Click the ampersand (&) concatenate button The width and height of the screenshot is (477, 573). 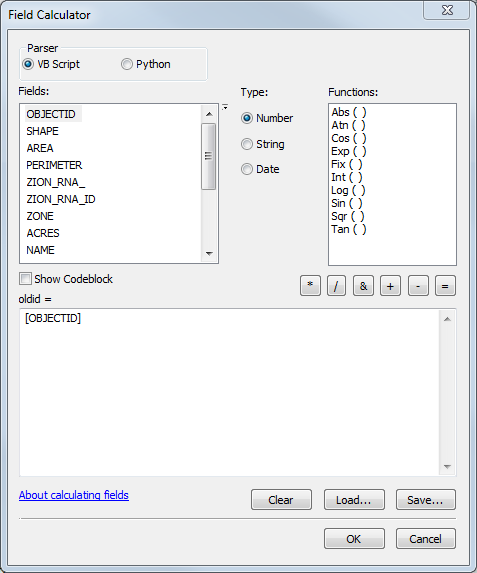[363, 285]
